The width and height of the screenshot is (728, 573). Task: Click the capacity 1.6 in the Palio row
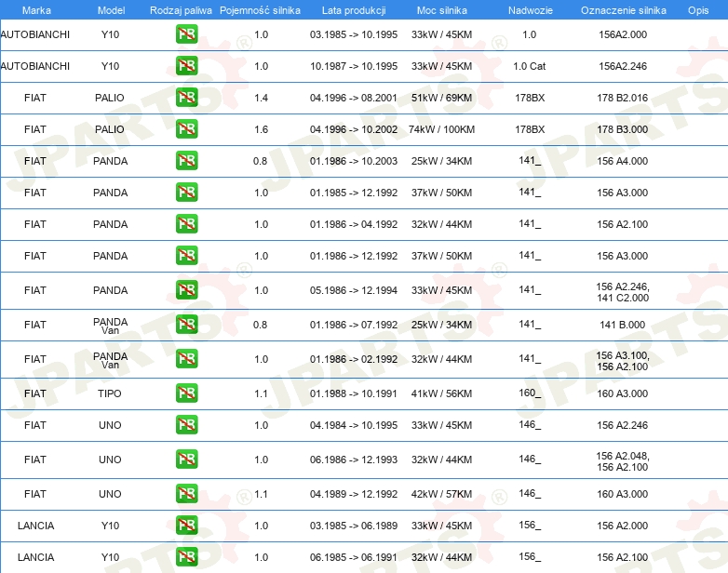pyautogui.click(x=261, y=129)
